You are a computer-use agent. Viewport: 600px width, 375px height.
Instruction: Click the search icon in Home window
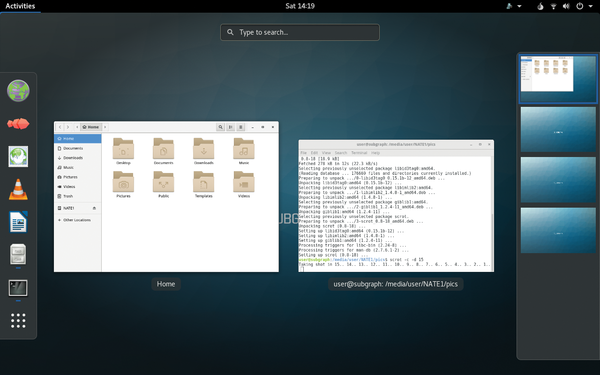click(220, 127)
